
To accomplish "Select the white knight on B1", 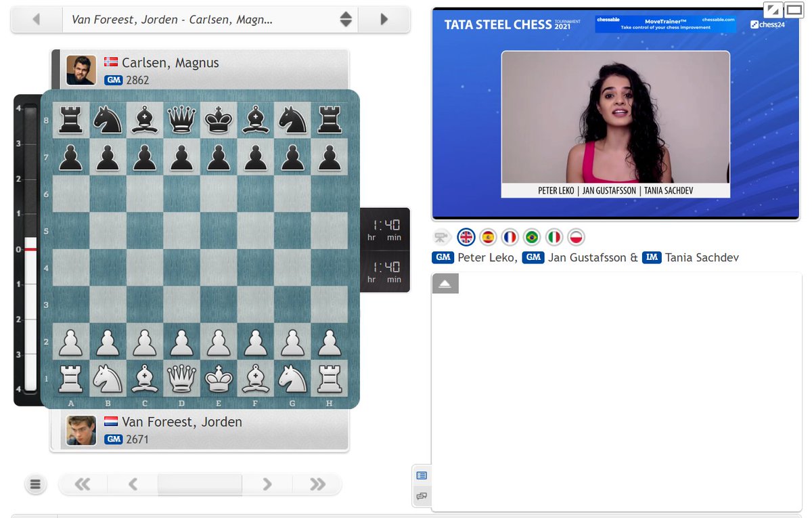I will pos(108,378).
